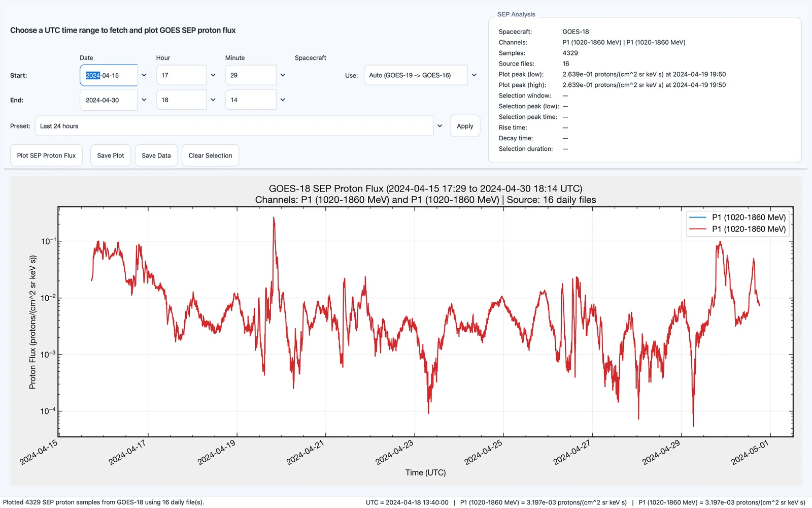
Task: Click the Selection duration label
Action: tap(526, 149)
